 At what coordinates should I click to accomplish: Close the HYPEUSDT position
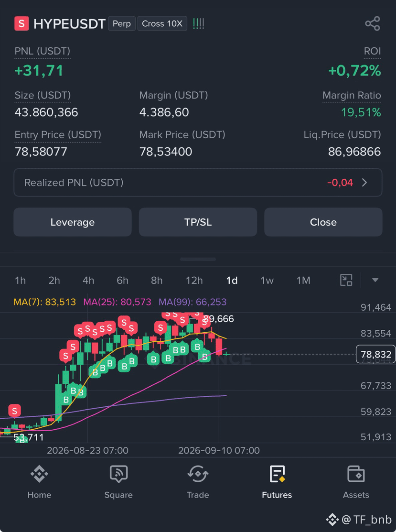click(x=323, y=222)
